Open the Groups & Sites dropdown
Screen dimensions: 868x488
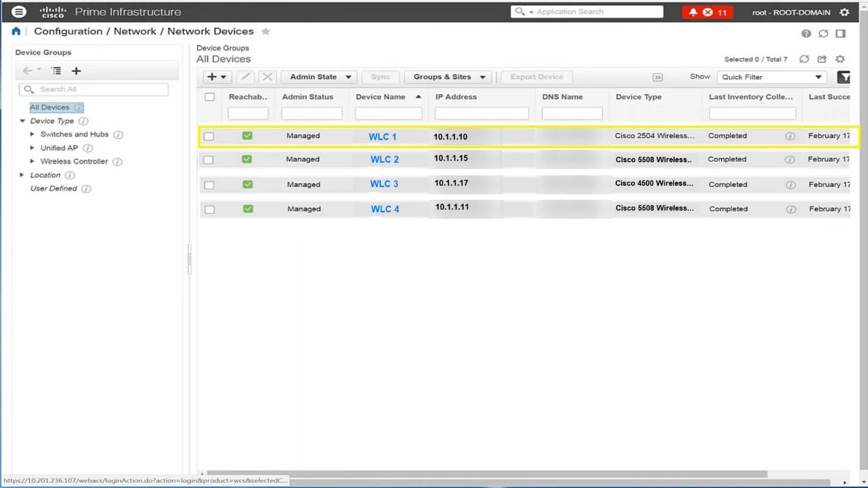(447, 77)
